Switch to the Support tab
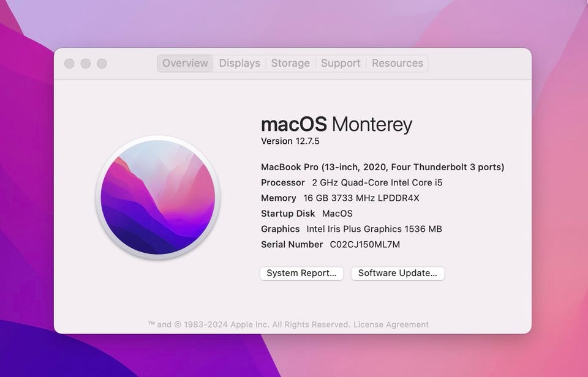The image size is (588, 377). pyautogui.click(x=341, y=63)
